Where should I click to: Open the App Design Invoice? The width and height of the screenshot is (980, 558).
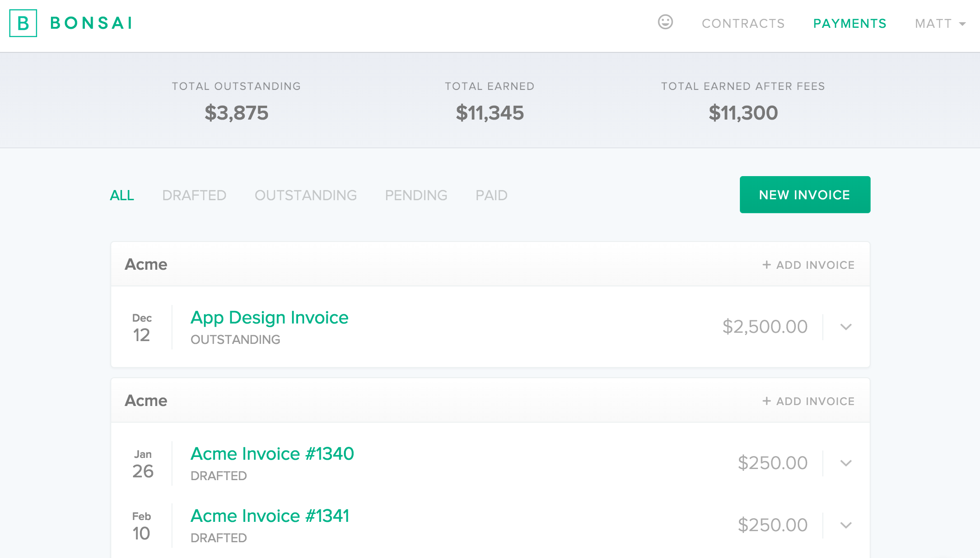(x=269, y=318)
